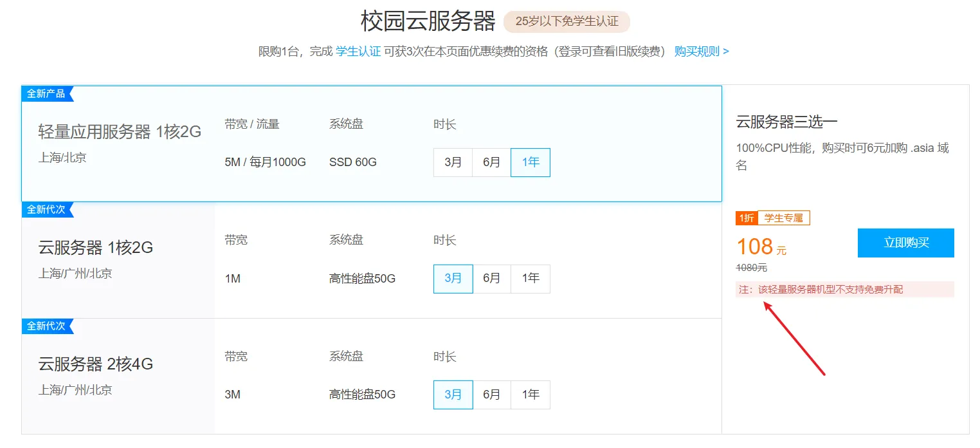Select 3月 duration for 云服务器 2核4G

453,395
